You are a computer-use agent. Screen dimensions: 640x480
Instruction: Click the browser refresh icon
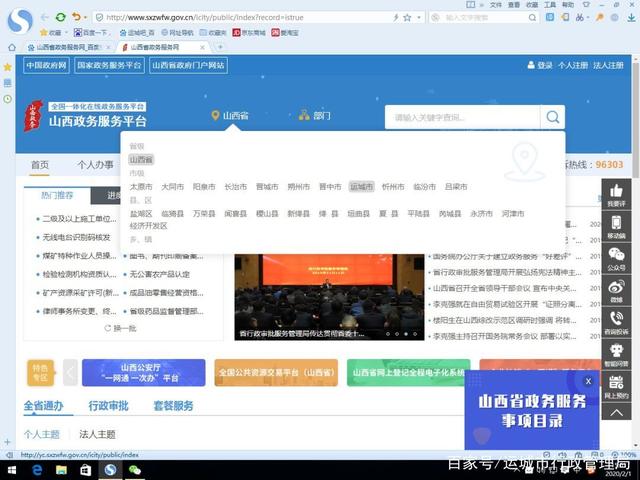pyautogui.click(x=60, y=17)
